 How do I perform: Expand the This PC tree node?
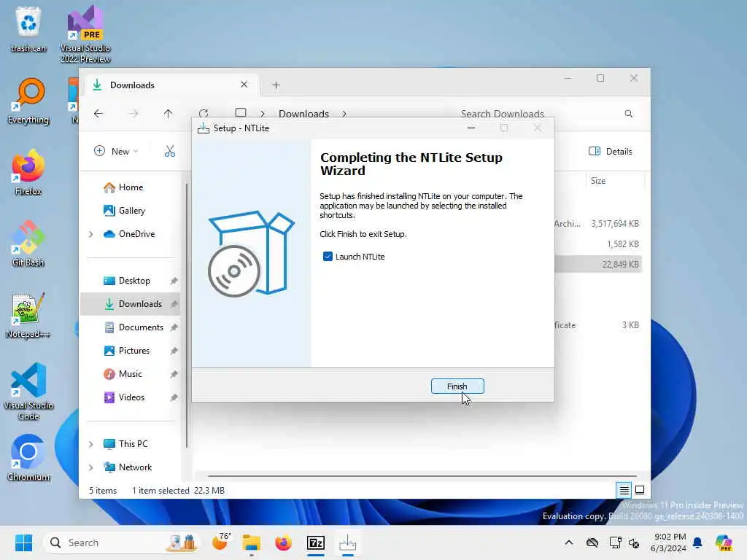pos(91,444)
